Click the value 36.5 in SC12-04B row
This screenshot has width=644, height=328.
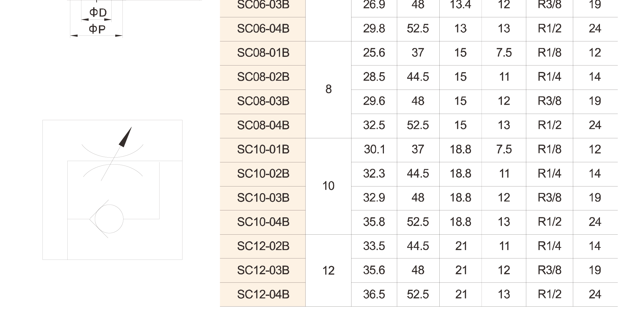click(x=374, y=295)
